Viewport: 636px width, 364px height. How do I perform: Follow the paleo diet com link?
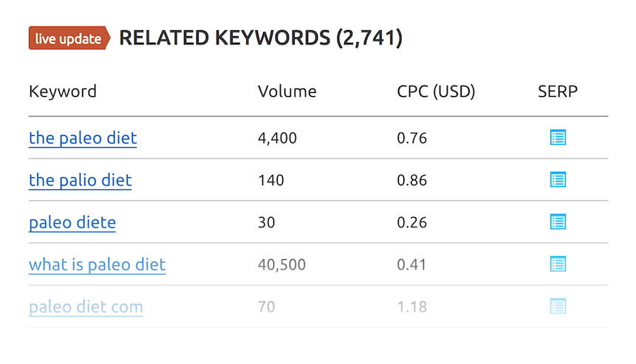pyautogui.click(x=86, y=307)
